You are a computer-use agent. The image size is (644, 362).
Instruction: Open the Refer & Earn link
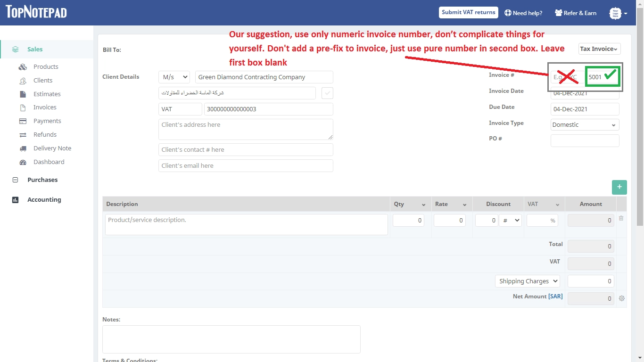[x=576, y=13]
